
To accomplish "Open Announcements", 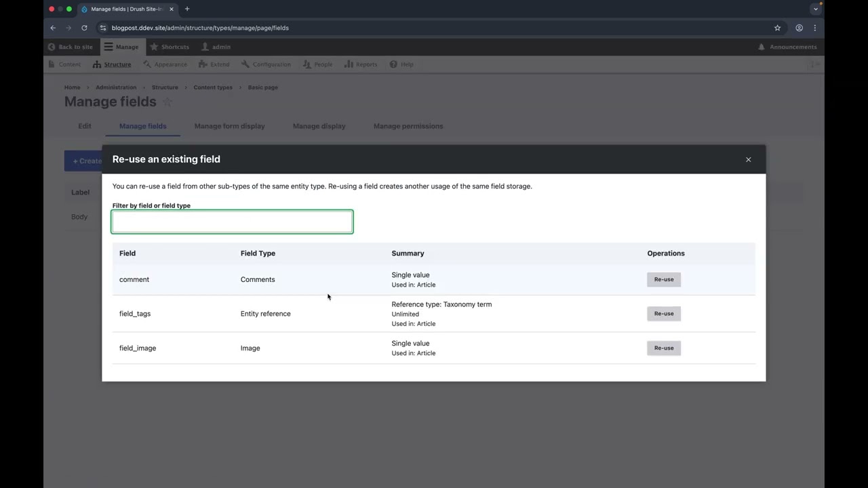I will (787, 47).
